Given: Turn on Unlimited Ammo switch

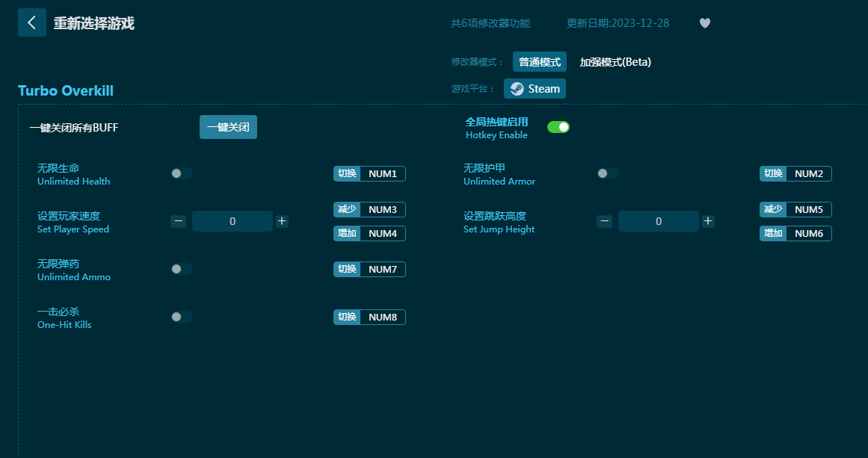Looking at the screenshot, I should (x=182, y=269).
